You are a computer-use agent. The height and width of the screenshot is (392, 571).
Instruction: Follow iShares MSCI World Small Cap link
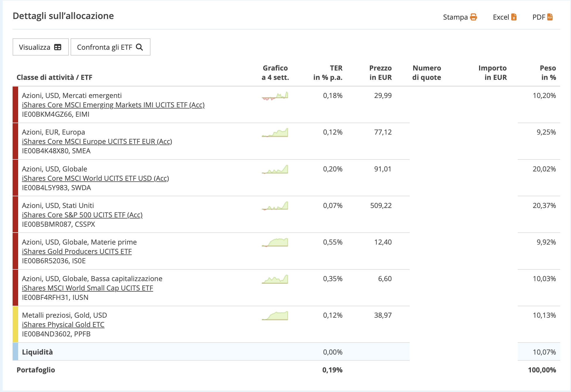click(87, 288)
